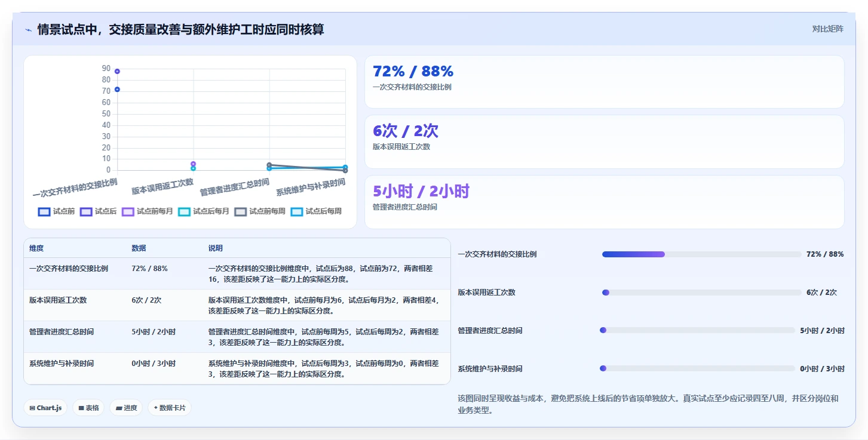The height and width of the screenshot is (440, 868).
Task: Click the x-axis label 版本误用返工次数
Action: point(162,186)
